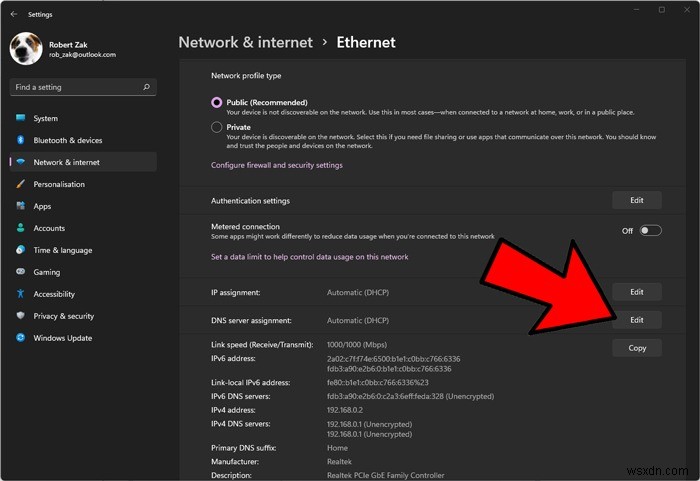
Task: Click Network & internet breadcrumb
Action: (246, 42)
